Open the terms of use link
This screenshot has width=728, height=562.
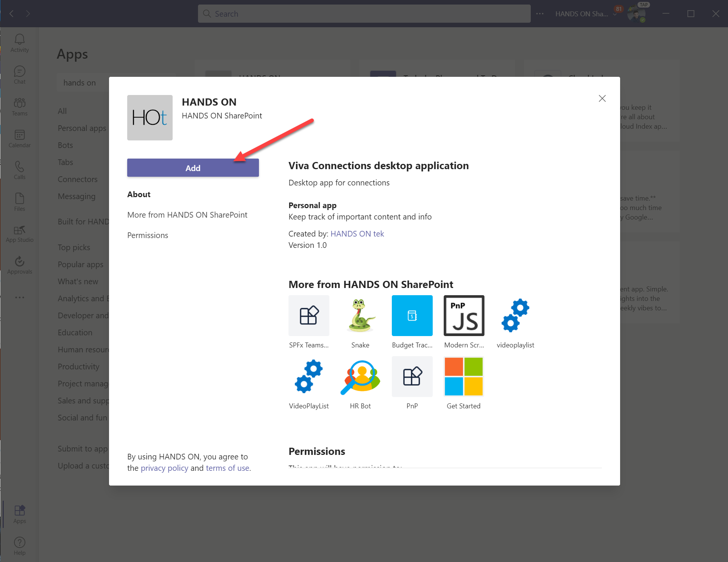click(227, 468)
